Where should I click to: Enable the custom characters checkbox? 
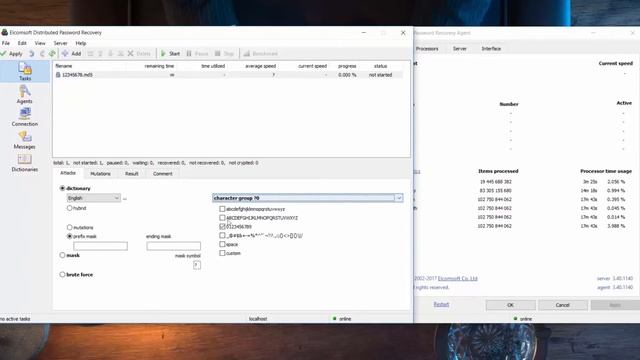222,253
